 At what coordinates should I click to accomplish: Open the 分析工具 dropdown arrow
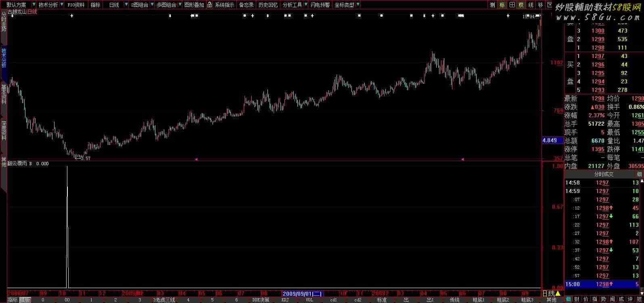(x=305, y=5)
